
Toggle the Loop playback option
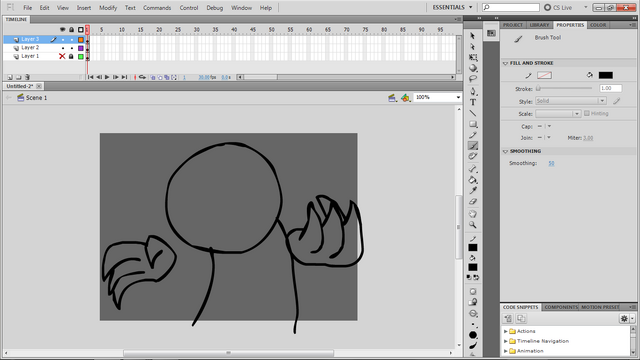142,77
